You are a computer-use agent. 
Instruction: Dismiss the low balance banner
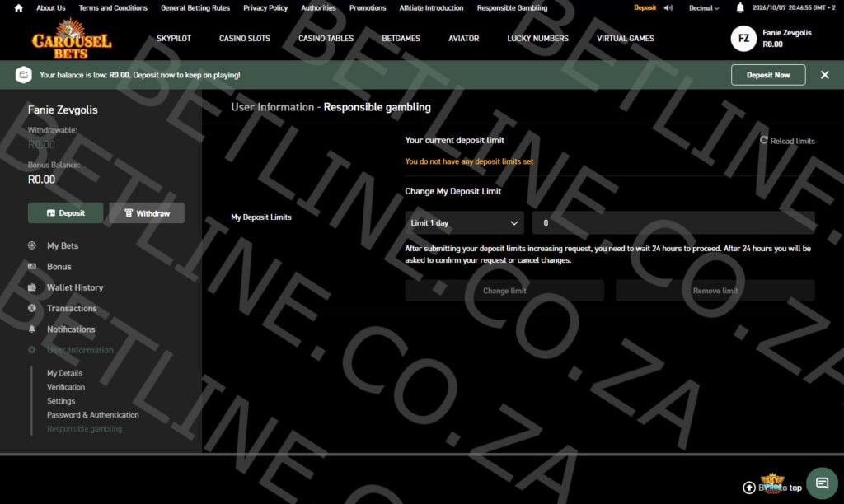tap(824, 75)
